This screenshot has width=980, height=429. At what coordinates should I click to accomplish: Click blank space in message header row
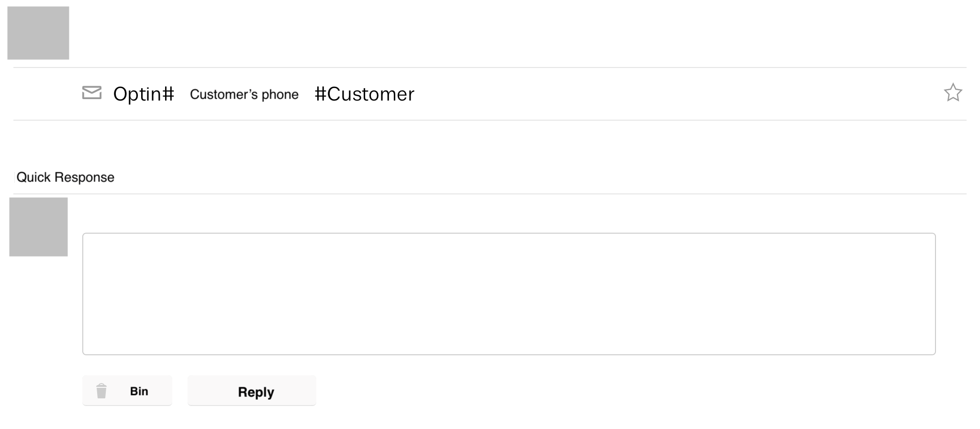pos(670,94)
